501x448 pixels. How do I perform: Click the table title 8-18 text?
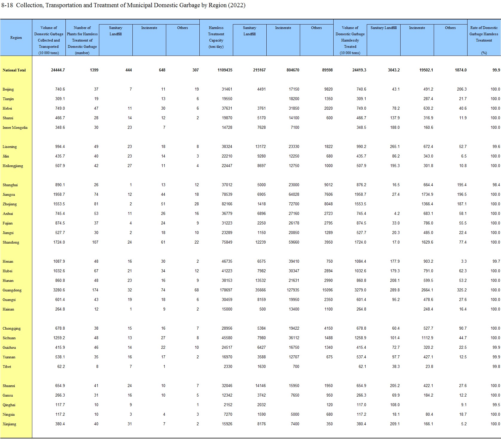tap(123, 5)
